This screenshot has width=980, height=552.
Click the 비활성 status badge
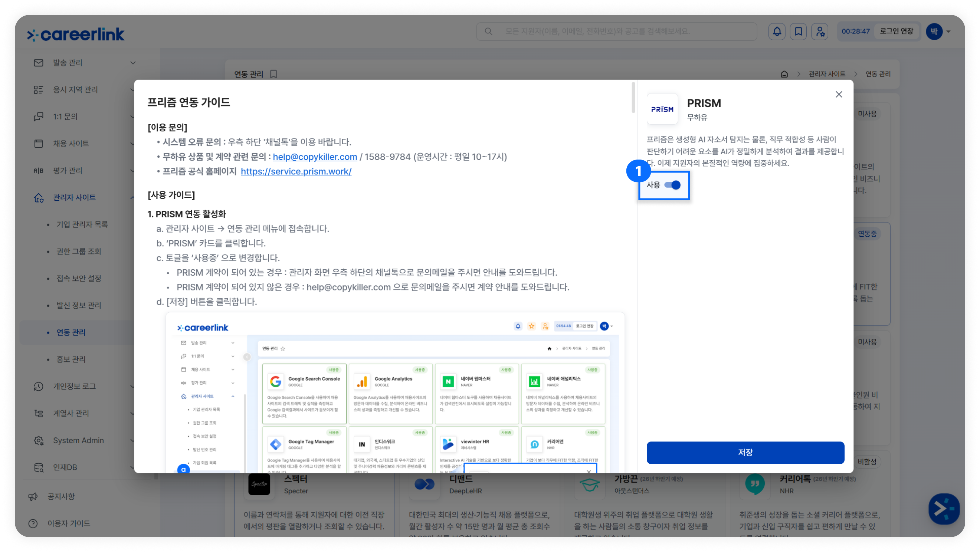point(867,461)
